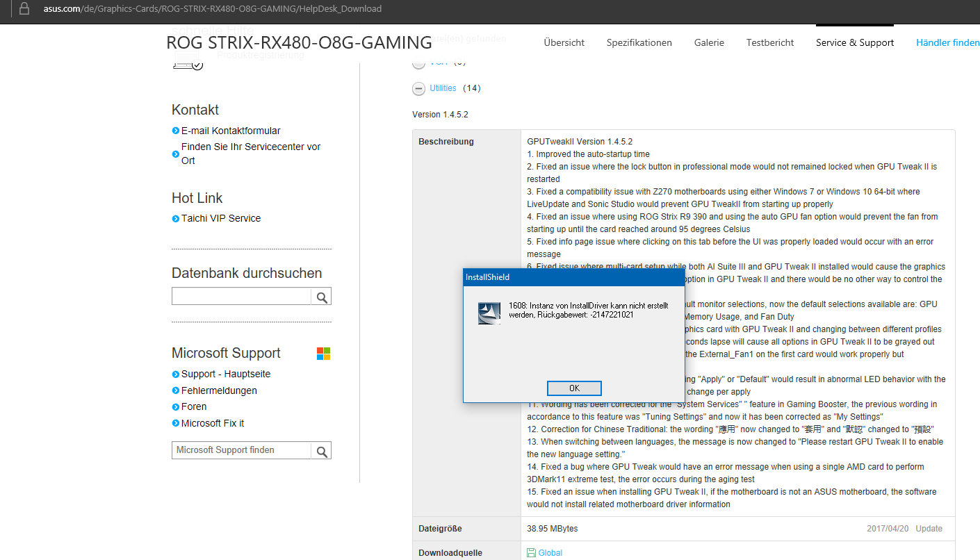Screen dimensions: 980x560
Task: Click the bullet arrow beside Support - Hauptseite
Action: click(176, 374)
